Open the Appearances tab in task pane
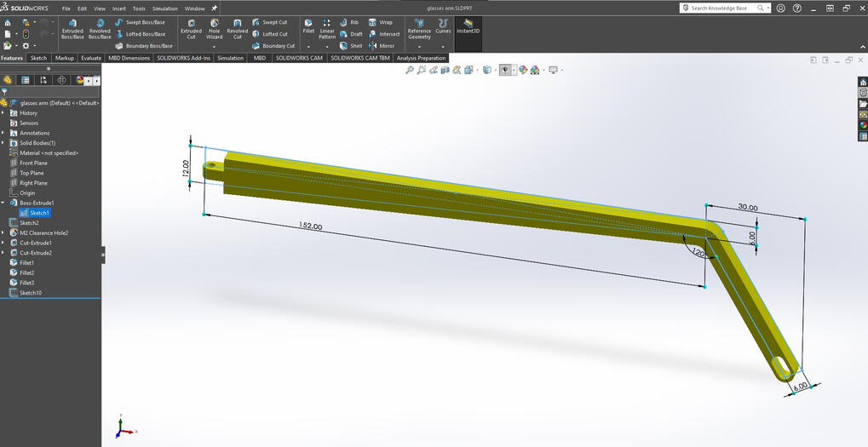 tap(863, 125)
